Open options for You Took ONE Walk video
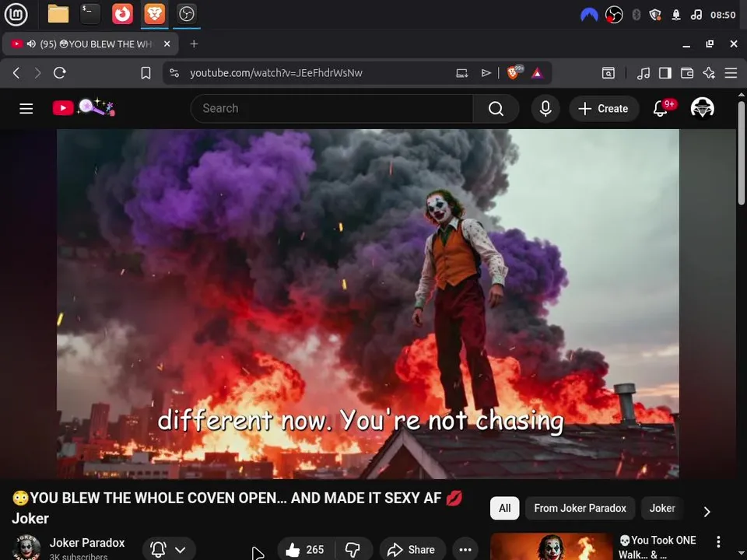The width and height of the screenshot is (747, 560). 718,541
